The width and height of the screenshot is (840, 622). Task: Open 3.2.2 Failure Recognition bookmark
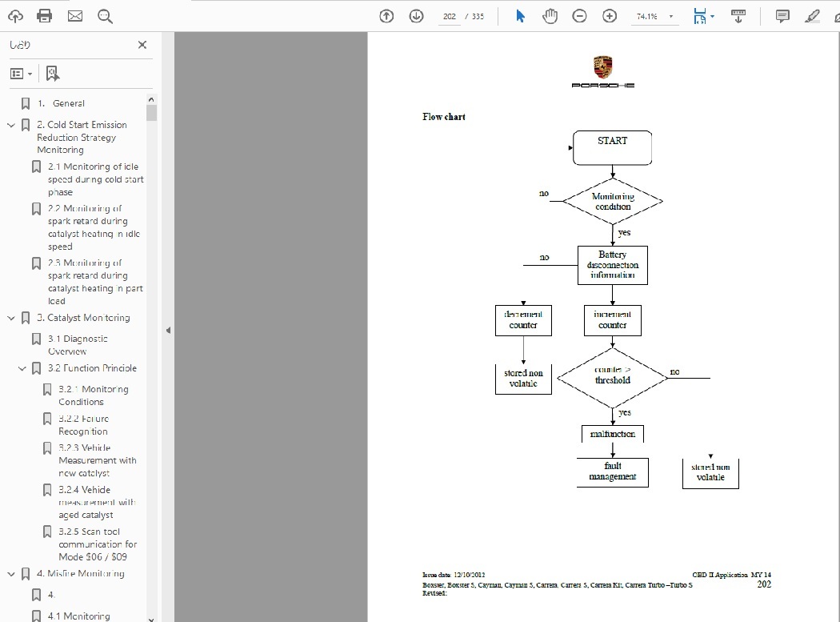(x=83, y=425)
